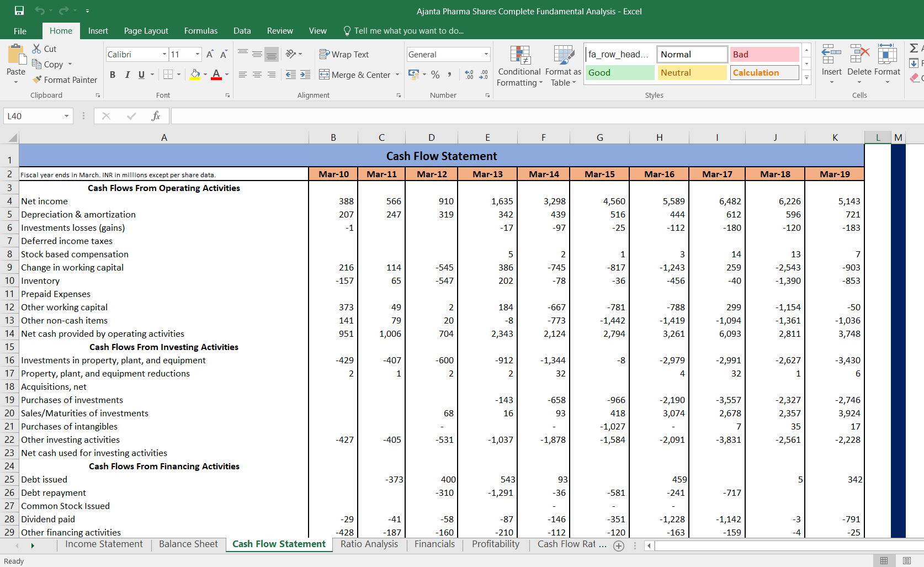Activate the Format Painter brush
Image resolution: width=924 pixels, height=567 pixels.
pos(37,80)
